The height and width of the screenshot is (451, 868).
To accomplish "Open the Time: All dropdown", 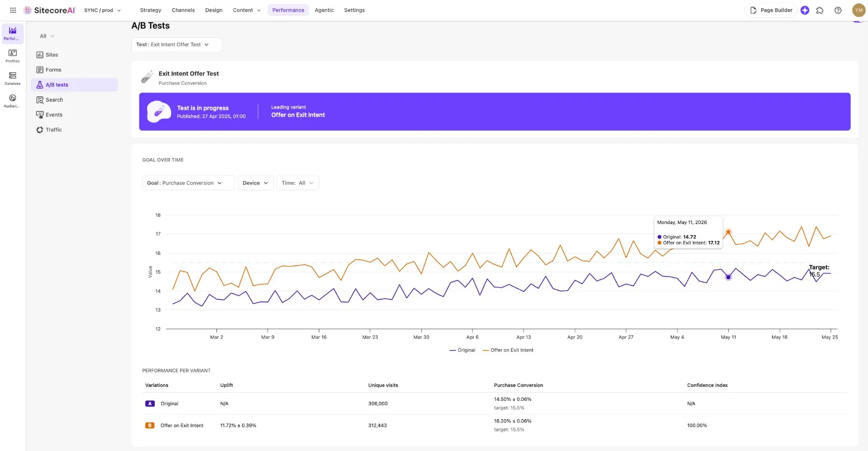I will coord(298,183).
